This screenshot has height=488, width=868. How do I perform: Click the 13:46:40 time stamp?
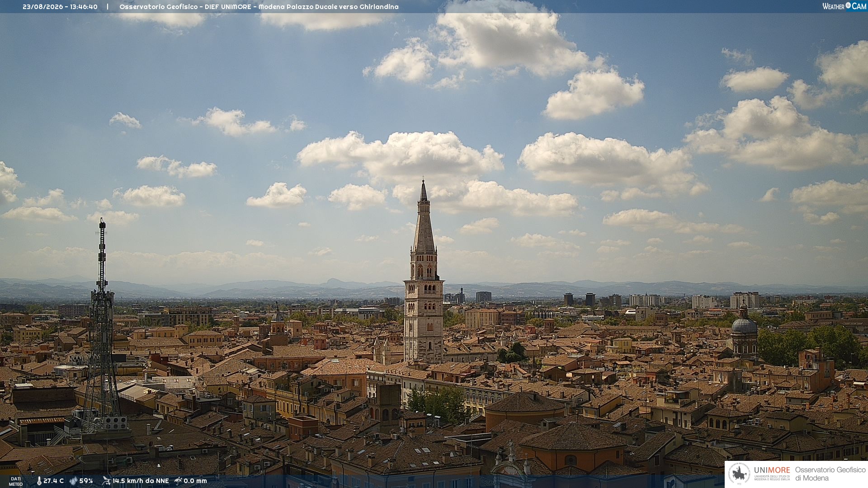pyautogui.click(x=84, y=7)
